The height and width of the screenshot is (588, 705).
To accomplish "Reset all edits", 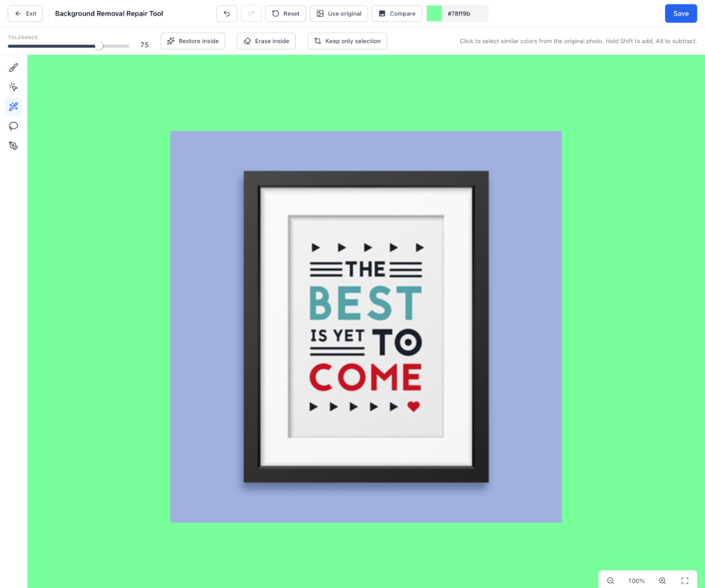I will [286, 14].
